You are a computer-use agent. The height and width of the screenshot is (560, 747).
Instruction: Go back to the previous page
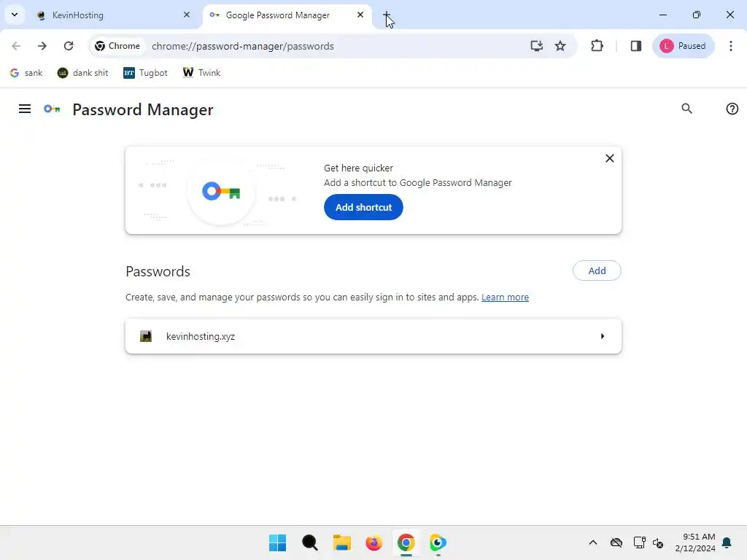coord(16,46)
